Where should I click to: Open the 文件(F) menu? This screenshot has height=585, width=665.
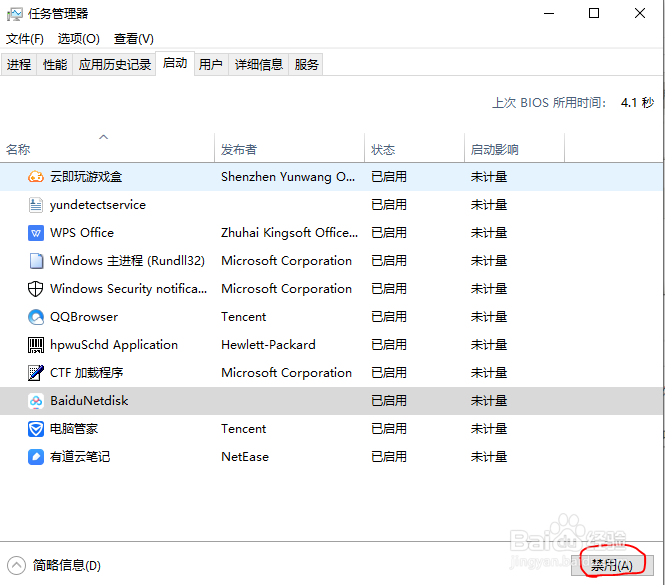tap(25, 39)
